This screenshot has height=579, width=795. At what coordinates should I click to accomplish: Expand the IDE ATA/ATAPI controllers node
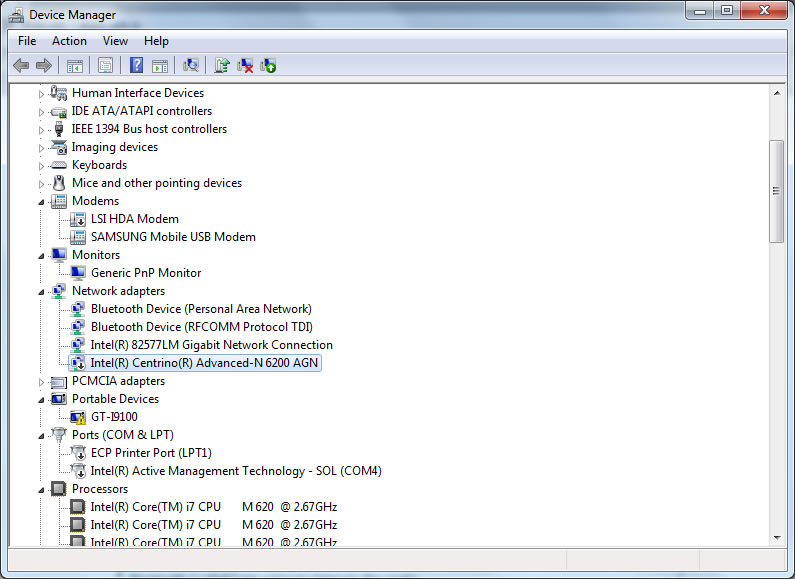41,112
